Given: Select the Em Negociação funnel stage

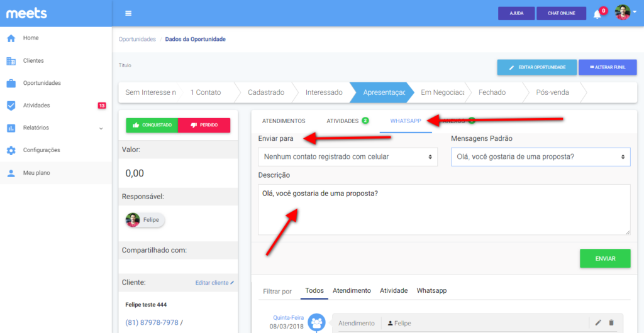Looking at the screenshot, I should click(442, 92).
